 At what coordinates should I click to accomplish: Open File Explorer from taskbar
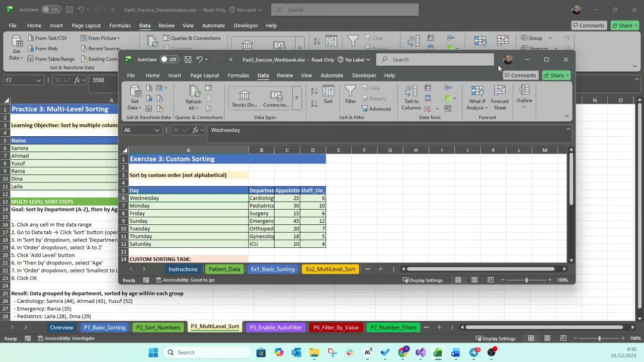[314, 352]
